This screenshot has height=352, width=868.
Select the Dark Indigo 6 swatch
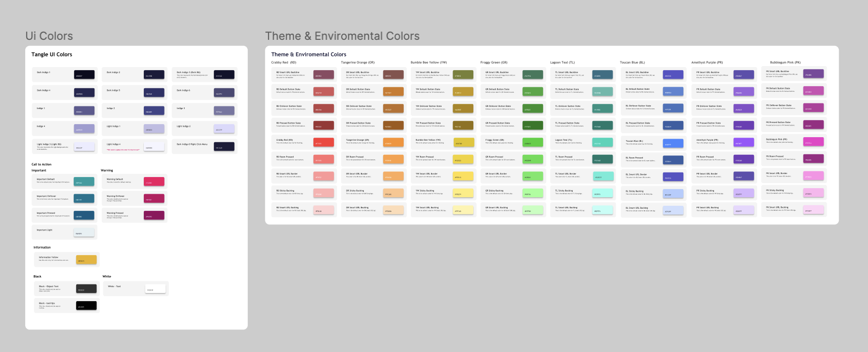point(224,93)
